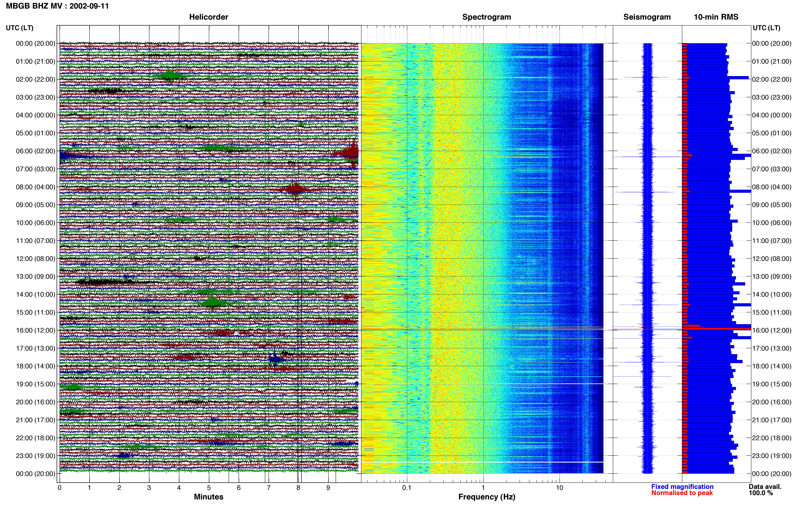
Task: Click the 'Helicorder' panel heading
Action: pyautogui.click(x=209, y=17)
